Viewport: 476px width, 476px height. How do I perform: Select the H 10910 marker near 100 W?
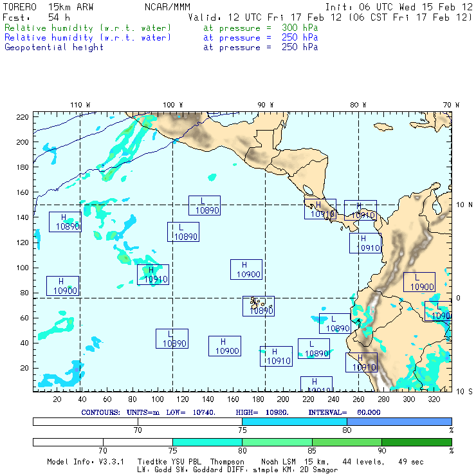(x=153, y=275)
